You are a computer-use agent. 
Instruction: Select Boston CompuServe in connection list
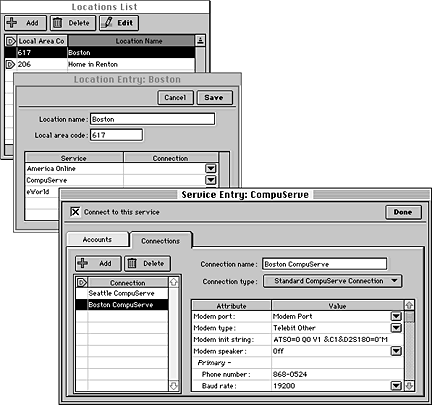pos(122,305)
